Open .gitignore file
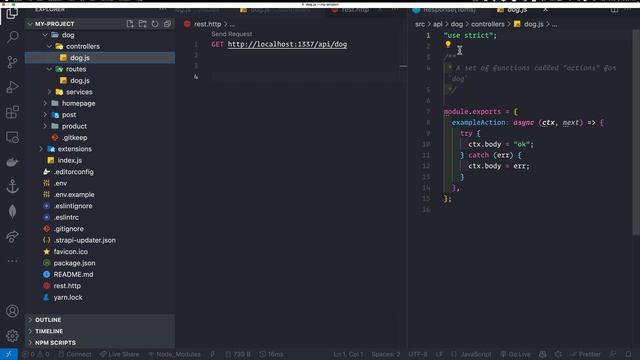This screenshot has width=640, height=360. [100, 229]
